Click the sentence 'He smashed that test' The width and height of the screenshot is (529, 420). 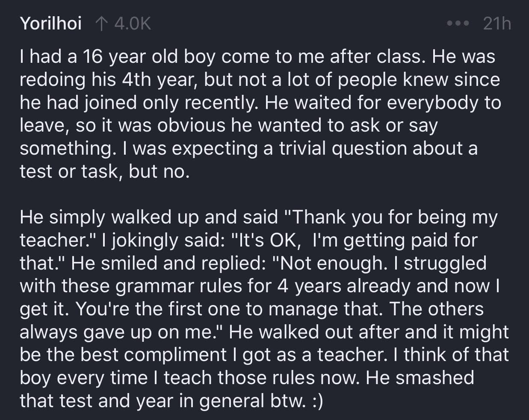pyautogui.click(x=247, y=389)
